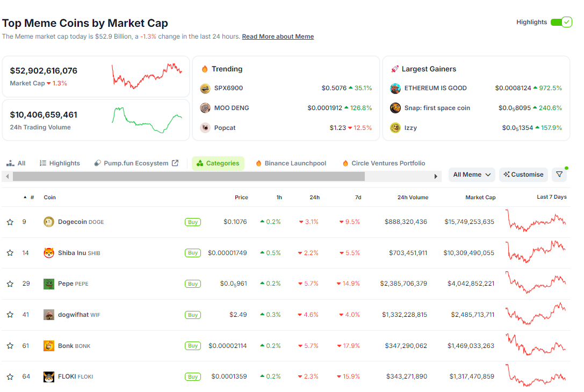Select the Categories tab
The width and height of the screenshot is (584, 392).
(x=218, y=163)
